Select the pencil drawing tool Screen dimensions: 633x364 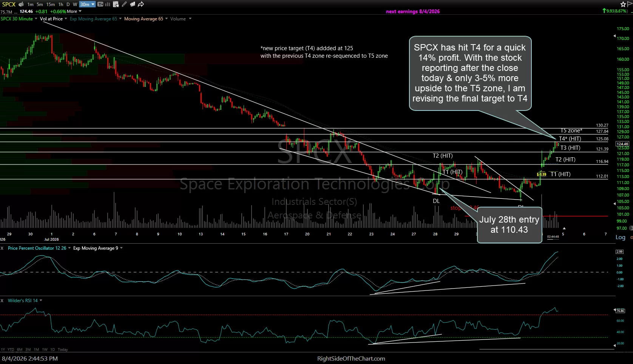124,5
